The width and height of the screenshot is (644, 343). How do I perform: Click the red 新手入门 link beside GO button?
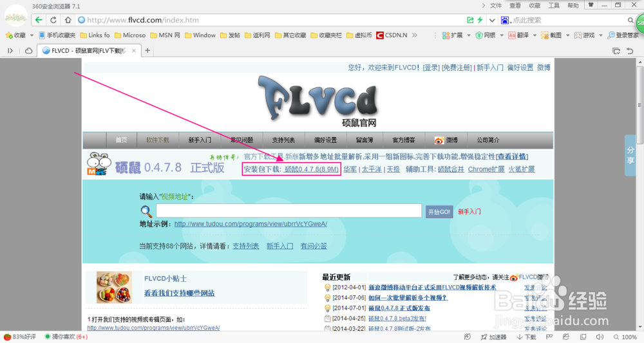pyautogui.click(x=469, y=212)
